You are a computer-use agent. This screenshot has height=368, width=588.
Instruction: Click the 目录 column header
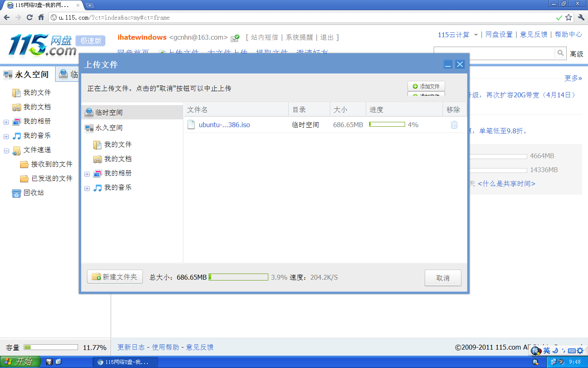point(309,110)
